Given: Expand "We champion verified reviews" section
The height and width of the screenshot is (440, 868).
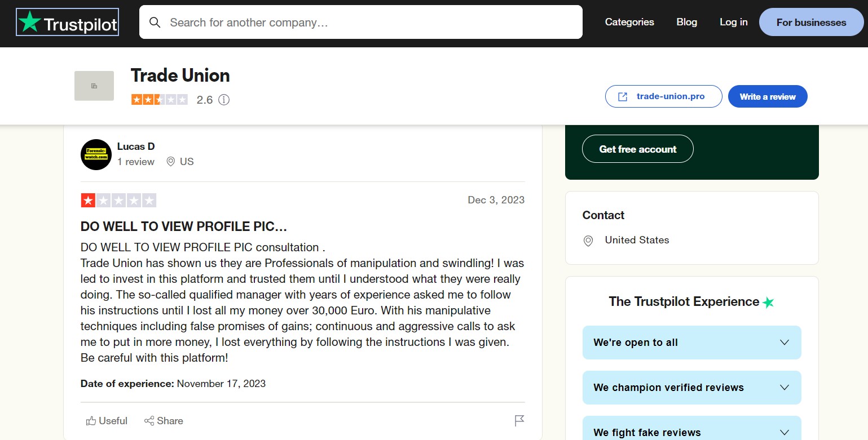Looking at the screenshot, I should [691, 388].
